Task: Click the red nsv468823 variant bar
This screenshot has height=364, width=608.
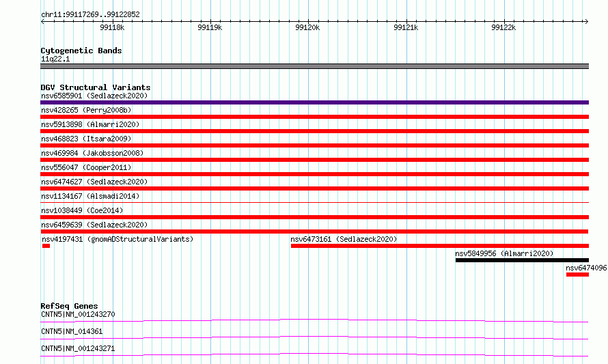Action: 314,145
